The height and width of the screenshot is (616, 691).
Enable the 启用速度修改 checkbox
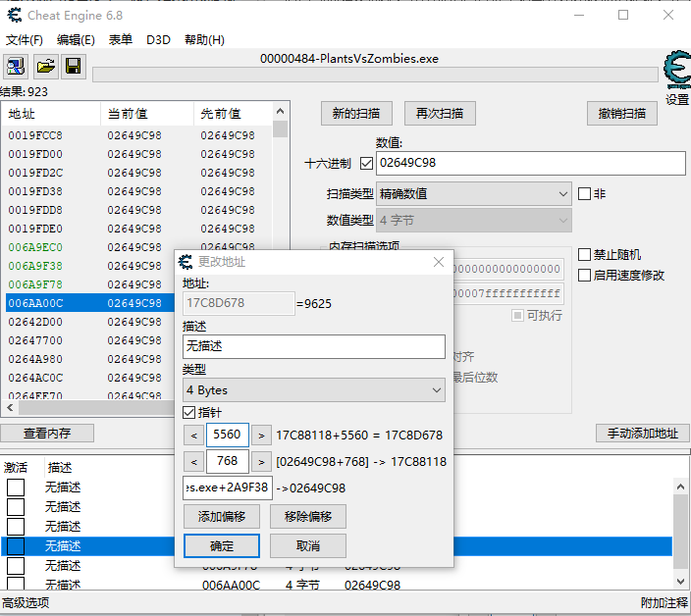(584, 276)
